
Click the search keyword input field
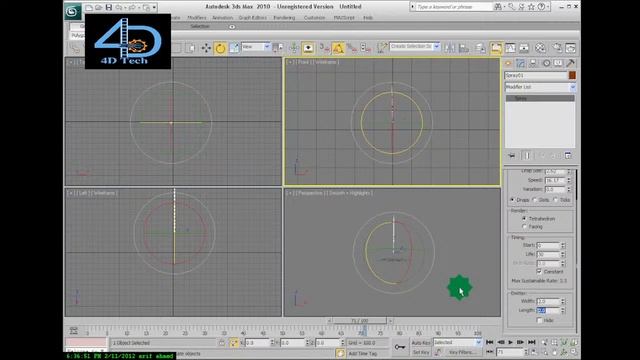click(454, 7)
